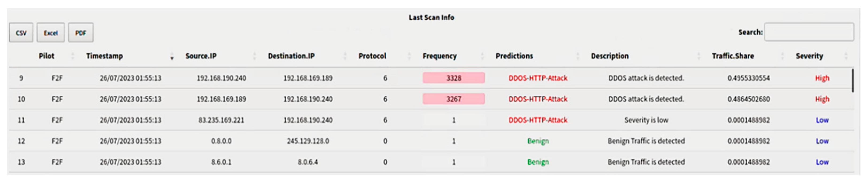This screenshot has width=868, height=183.
Task: Select the Benign prediction in row 12
Action: [538, 141]
